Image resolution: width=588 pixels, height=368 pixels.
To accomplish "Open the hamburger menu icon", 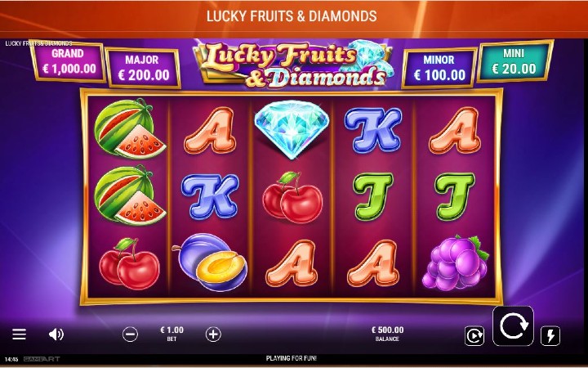I will tap(19, 334).
